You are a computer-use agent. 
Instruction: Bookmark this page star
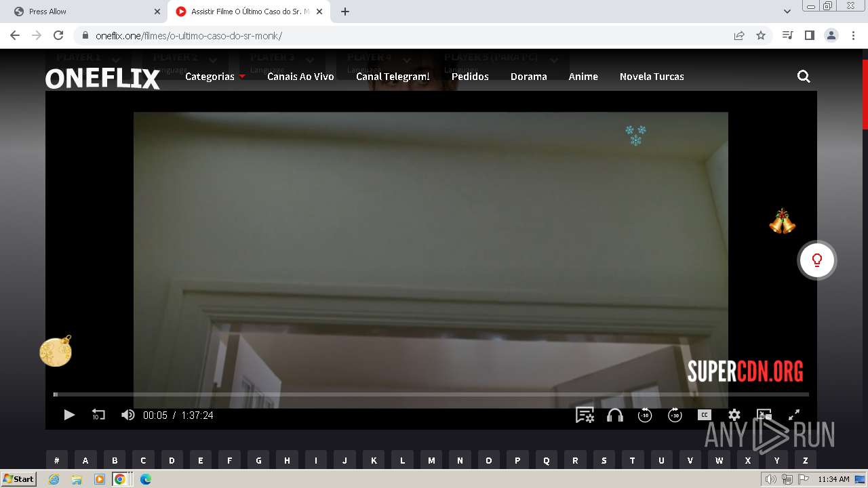pos(761,35)
